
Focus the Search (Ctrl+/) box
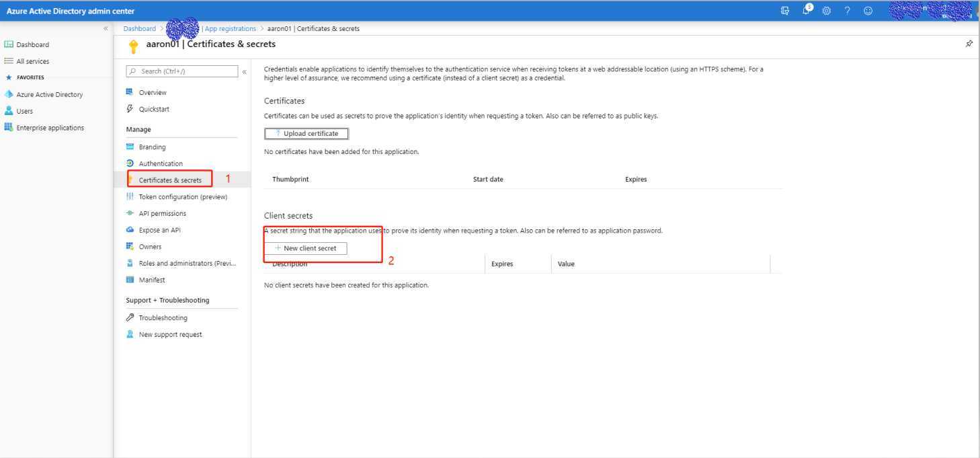[x=182, y=71]
